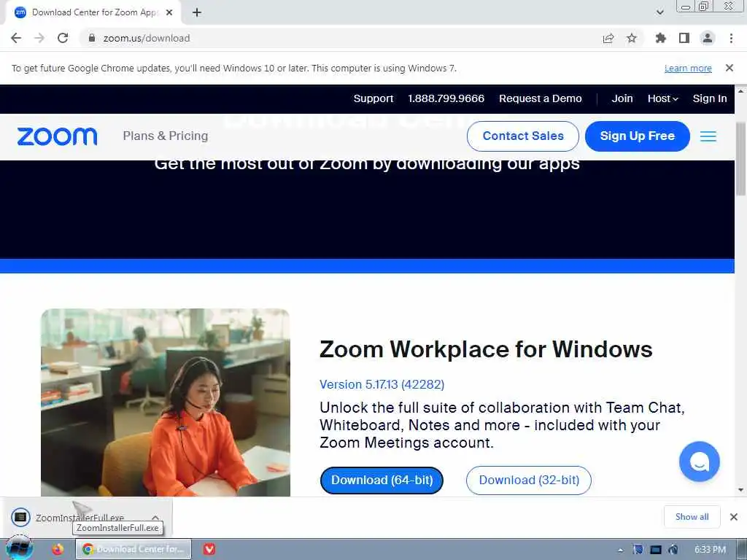Click the 6:33 PM taskbar clock
Screen dimensions: 747x560
point(710,550)
